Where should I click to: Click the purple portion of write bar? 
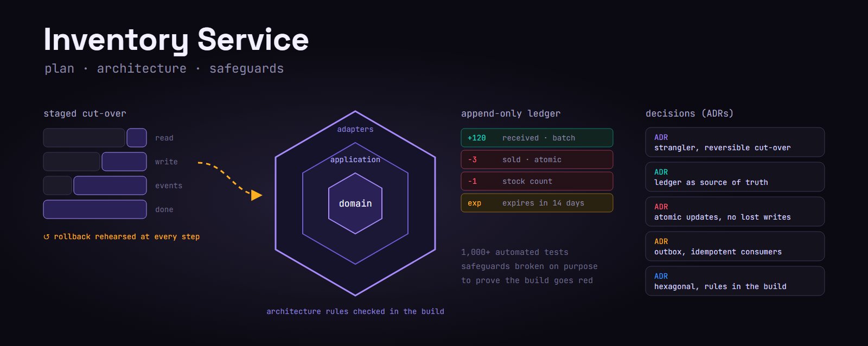pyautogui.click(x=124, y=162)
